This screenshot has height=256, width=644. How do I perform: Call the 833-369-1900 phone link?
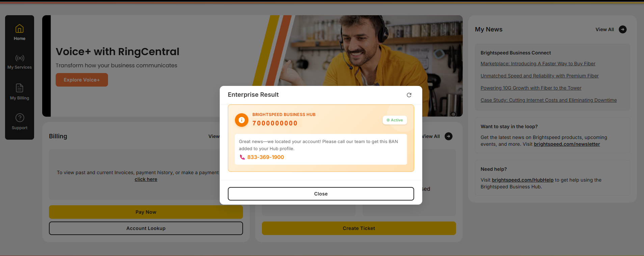click(266, 157)
